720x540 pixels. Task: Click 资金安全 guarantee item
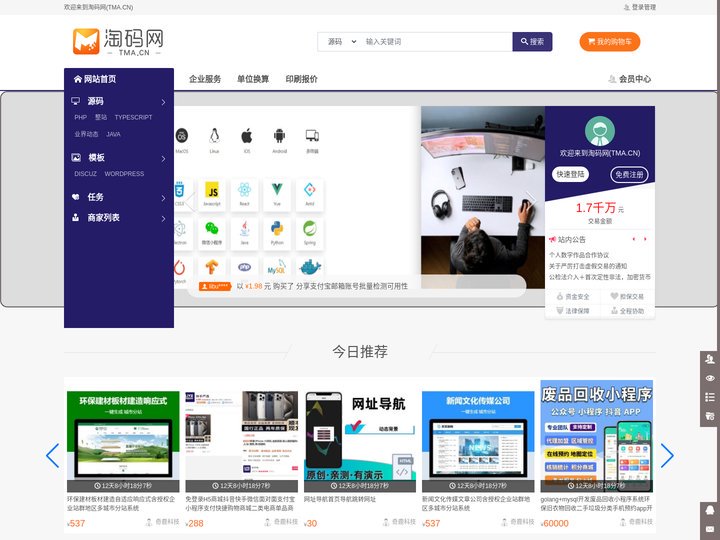coord(573,297)
